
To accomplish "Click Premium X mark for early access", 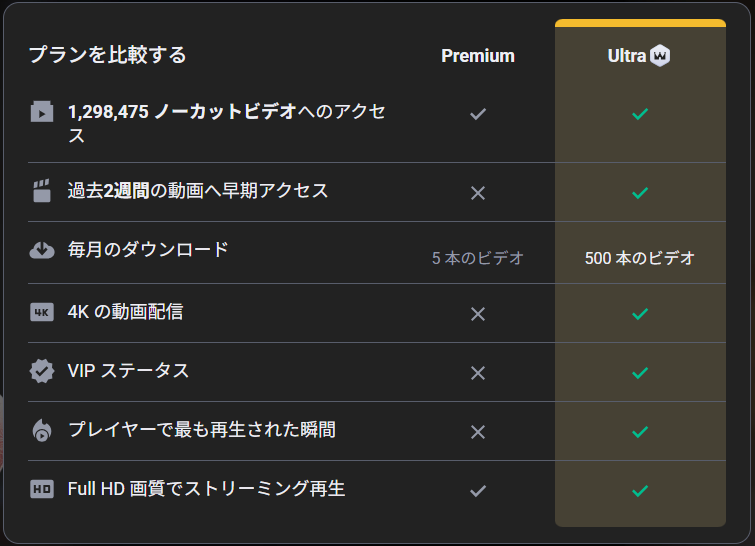I will click(478, 193).
